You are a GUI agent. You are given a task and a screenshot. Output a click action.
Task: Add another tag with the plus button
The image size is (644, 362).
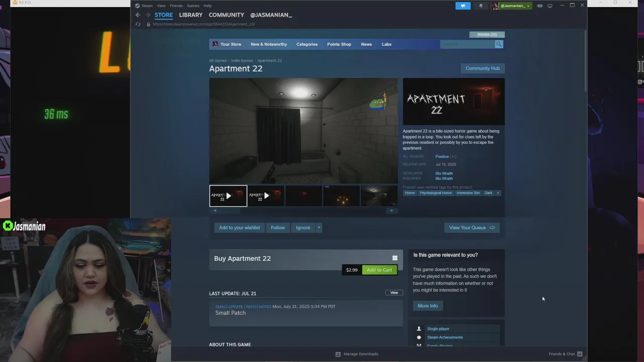pos(498,193)
